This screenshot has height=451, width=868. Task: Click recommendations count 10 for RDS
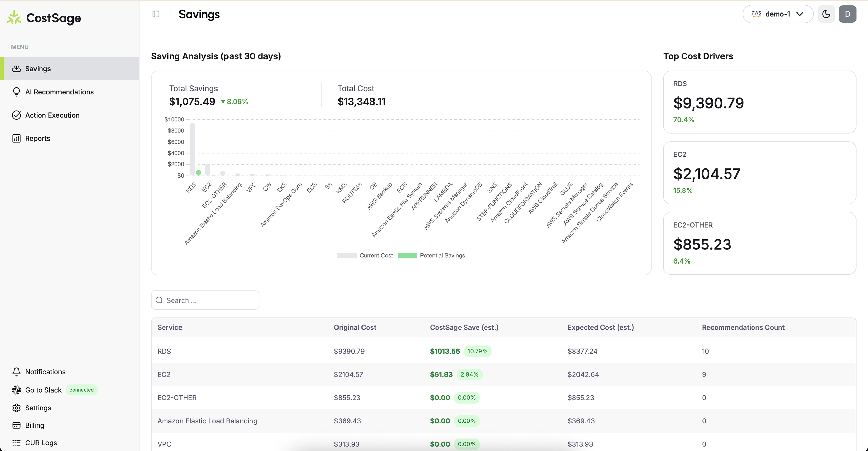pos(705,351)
